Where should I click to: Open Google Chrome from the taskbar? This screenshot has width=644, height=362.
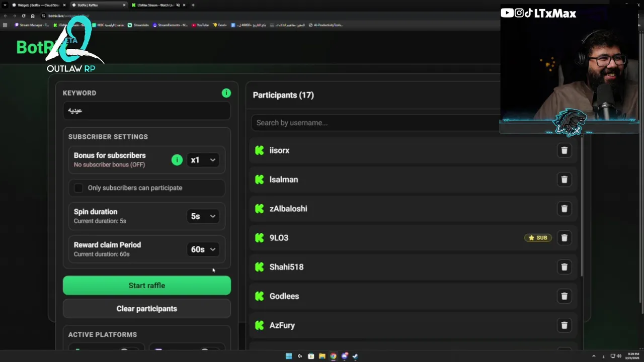click(333, 356)
